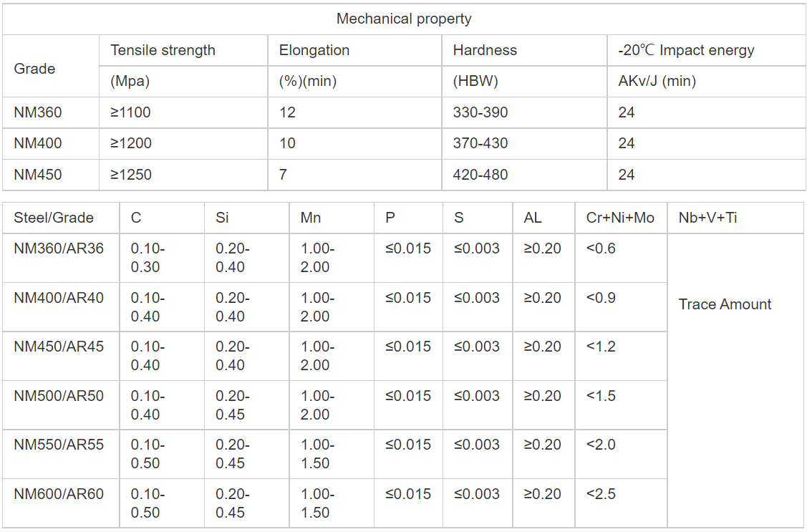Click the ≥1200 tensile strength value
This screenshot has width=807, height=532.
tap(131, 143)
